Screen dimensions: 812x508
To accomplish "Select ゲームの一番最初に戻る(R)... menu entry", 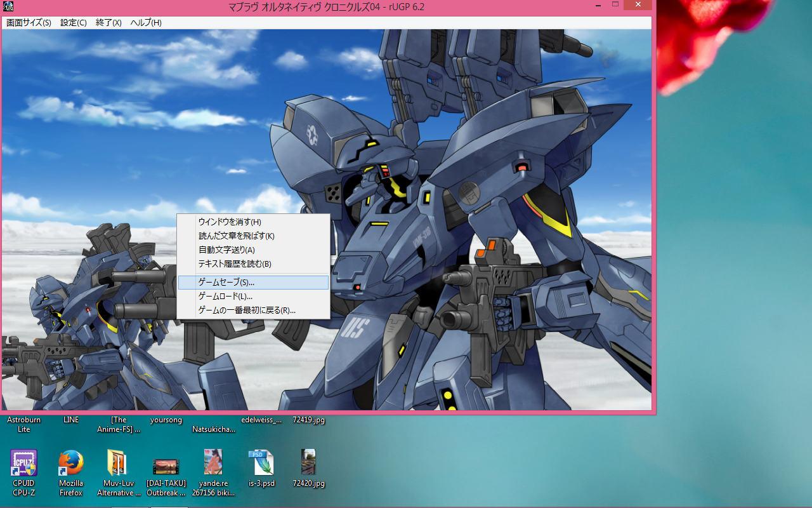I will tap(253, 310).
